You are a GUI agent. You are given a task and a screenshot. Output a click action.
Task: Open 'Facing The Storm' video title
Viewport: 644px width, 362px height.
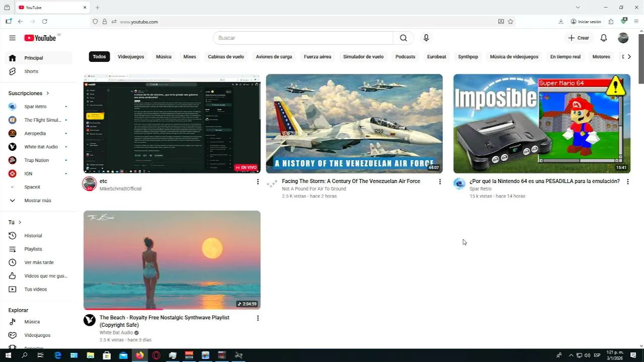(351, 181)
